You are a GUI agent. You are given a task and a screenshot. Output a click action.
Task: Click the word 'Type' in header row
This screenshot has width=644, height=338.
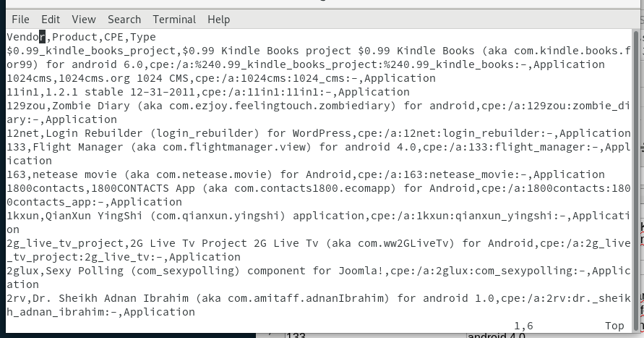tap(143, 37)
